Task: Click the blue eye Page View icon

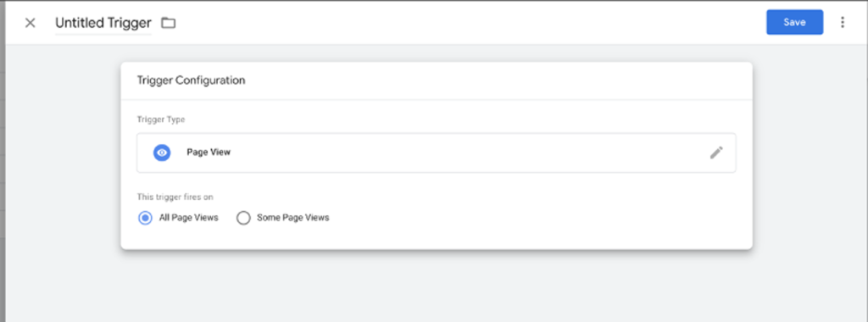Action: coord(162,153)
